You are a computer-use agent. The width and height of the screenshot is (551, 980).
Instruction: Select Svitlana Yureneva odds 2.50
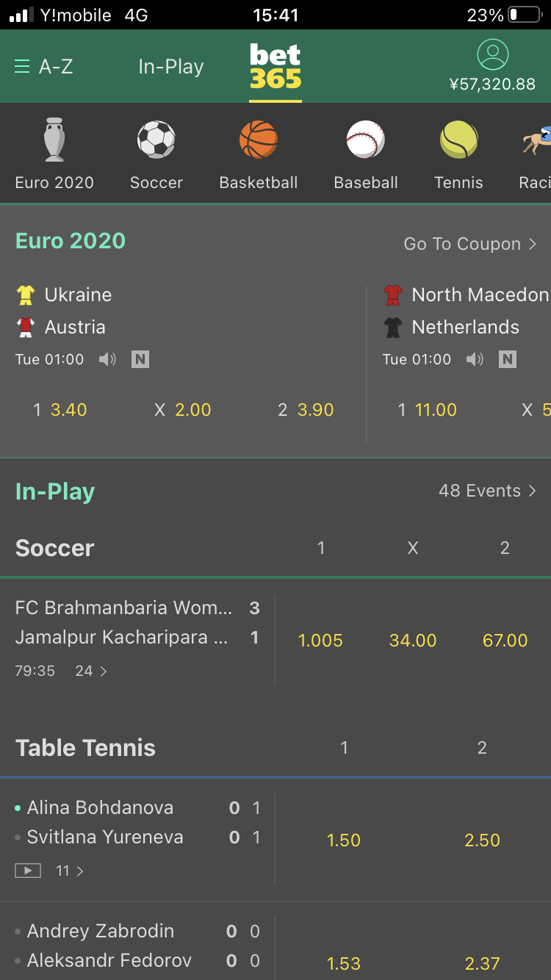click(483, 840)
